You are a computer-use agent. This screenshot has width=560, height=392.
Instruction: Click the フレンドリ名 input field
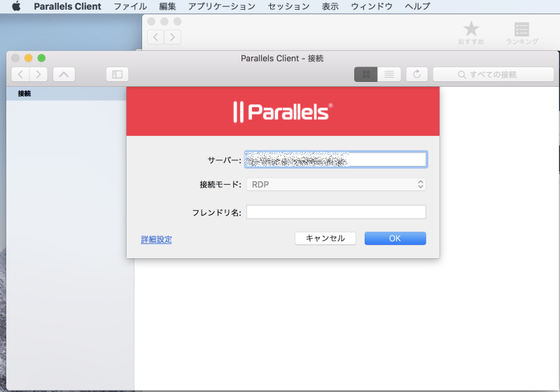click(336, 212)
